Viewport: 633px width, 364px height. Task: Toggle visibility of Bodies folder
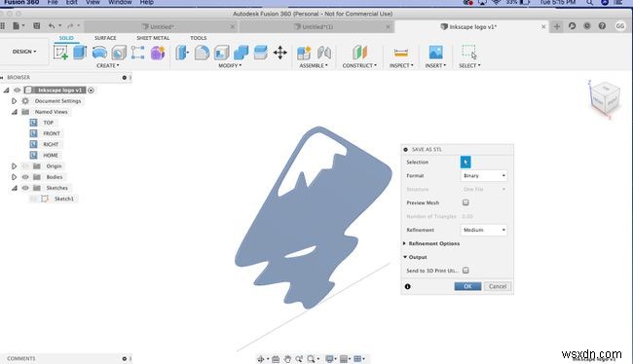pos(25,177)
